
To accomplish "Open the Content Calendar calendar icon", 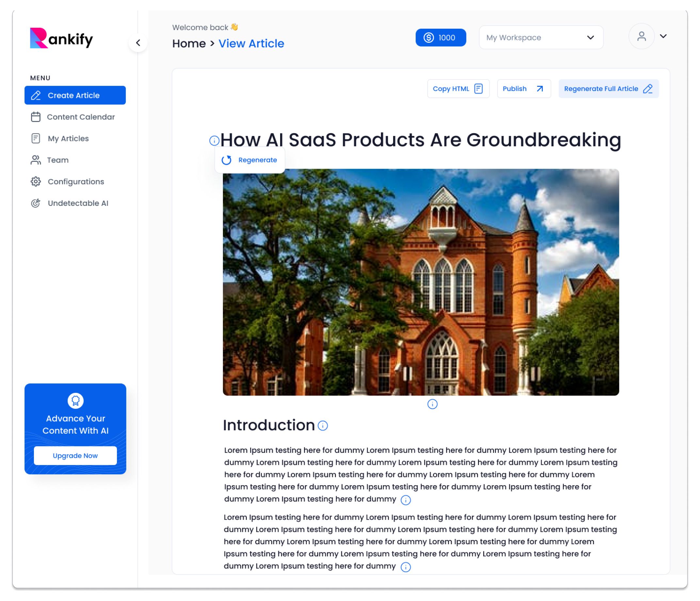I will point(36,117).
